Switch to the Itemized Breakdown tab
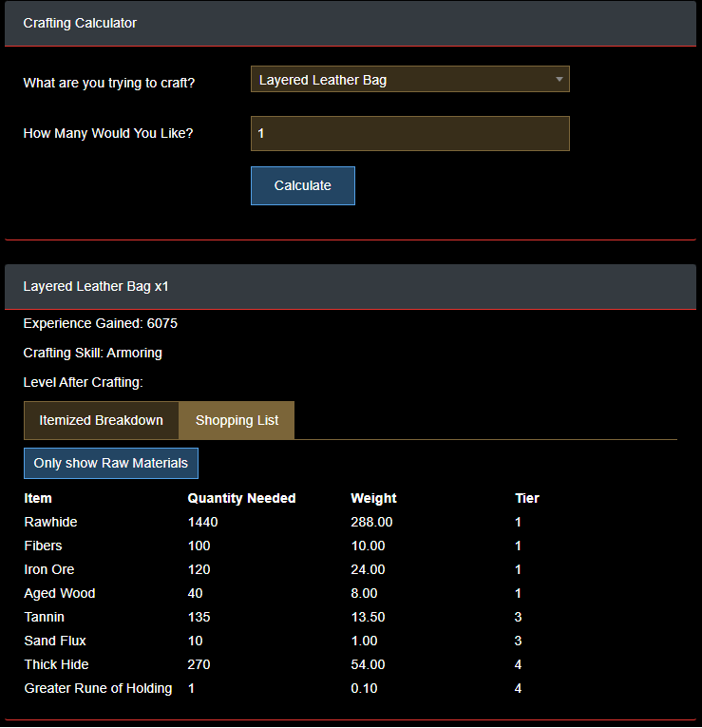Image resolution: width=702 pixels, height=728 pixels. pyautogui.click(x=101, y=420)
